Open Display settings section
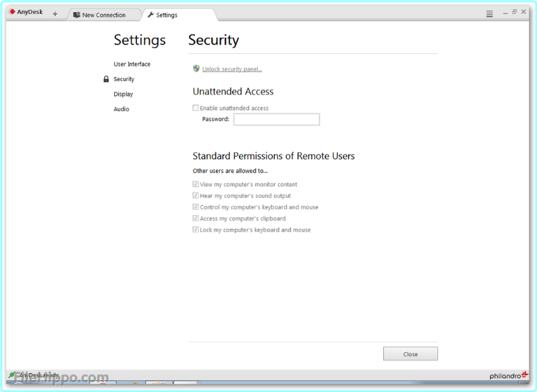 click(123, 94)
